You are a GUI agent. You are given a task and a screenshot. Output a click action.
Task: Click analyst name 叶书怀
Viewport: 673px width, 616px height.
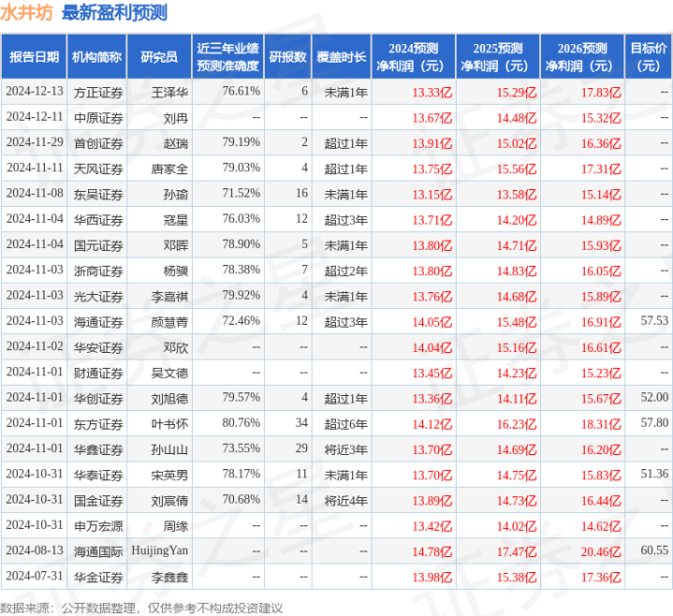tap(169, 424)
